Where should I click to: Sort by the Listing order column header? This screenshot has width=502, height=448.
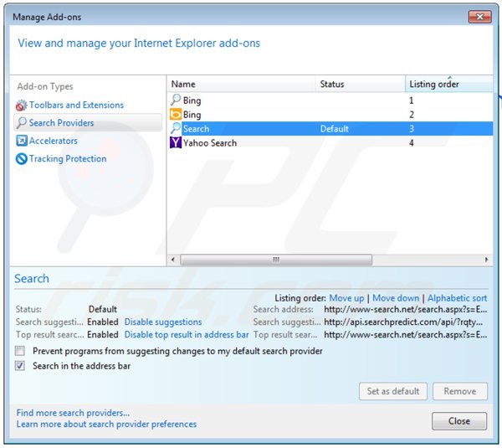pyautogui.click(x=449, y=85)
